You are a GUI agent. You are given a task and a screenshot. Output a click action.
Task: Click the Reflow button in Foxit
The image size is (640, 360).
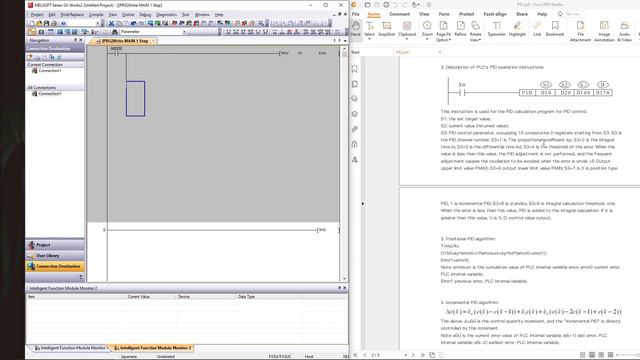460,29
